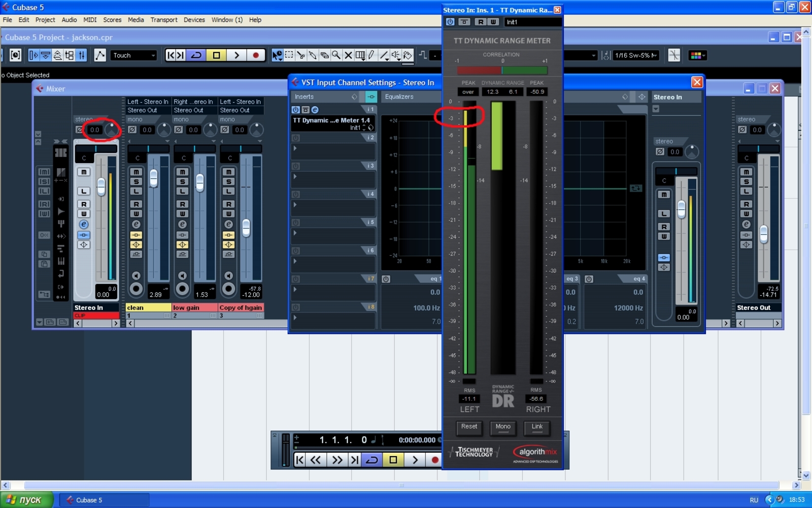Open channel edit 'e' for Stereo In
This screenshot has height=508, width=812.
[84, 225]
